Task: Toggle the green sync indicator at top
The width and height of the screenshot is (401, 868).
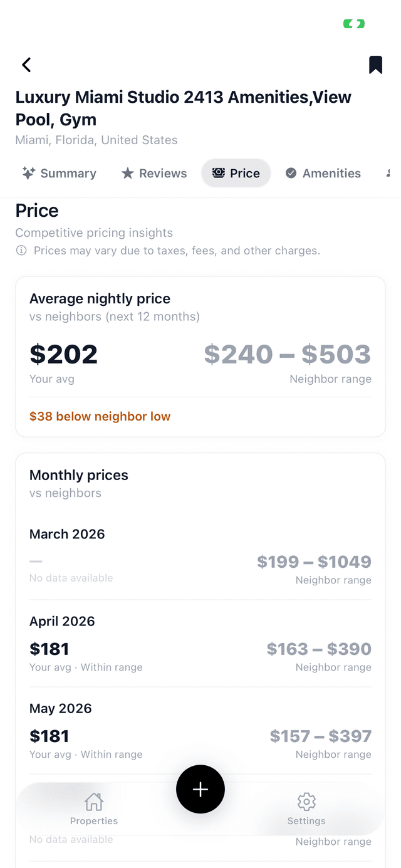Action: point(353,23)
